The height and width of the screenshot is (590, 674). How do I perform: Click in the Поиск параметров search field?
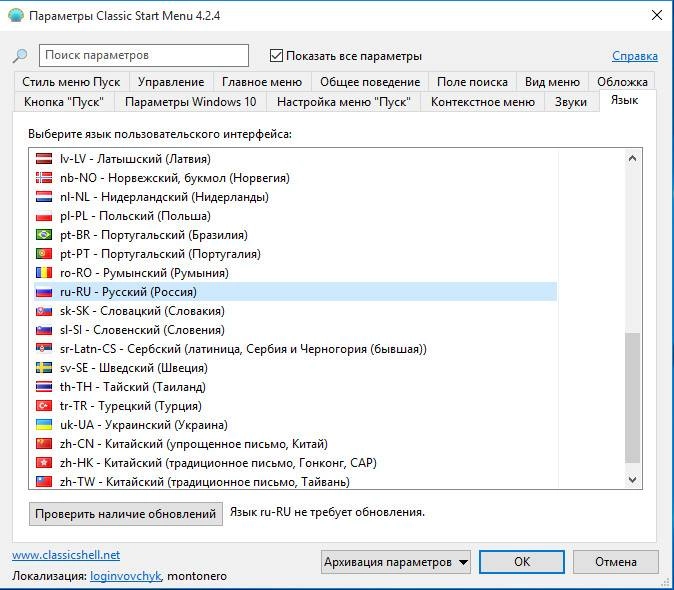tap(144, 55)
